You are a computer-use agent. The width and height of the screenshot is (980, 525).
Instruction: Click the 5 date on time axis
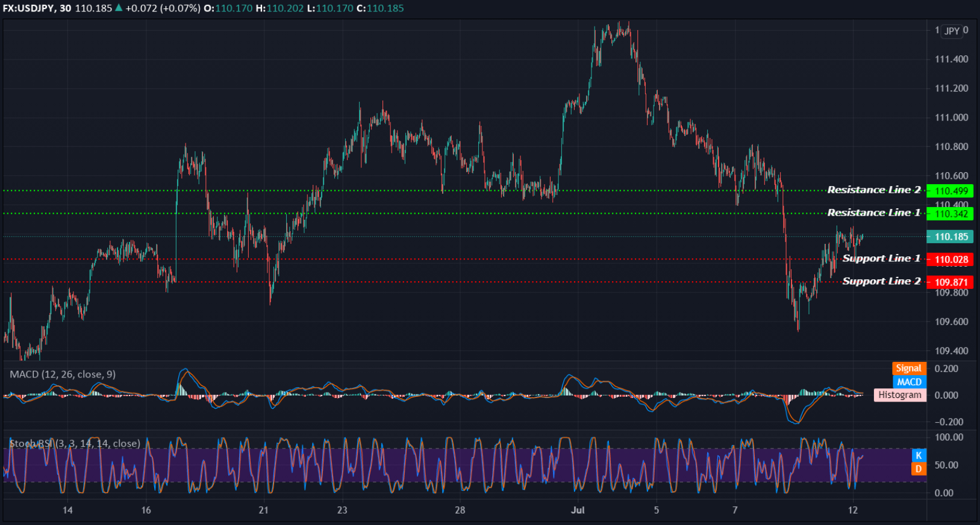(x=657, y=510)
